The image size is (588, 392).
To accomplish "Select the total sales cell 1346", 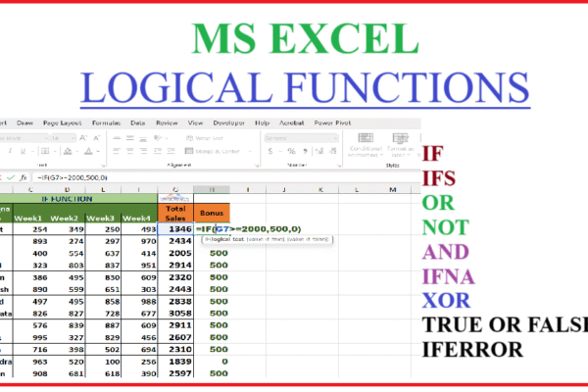I will [x=175, y=228].
